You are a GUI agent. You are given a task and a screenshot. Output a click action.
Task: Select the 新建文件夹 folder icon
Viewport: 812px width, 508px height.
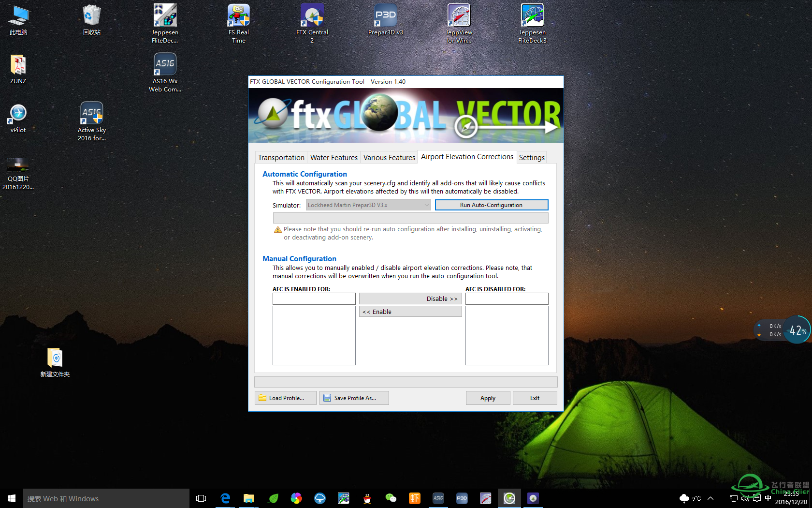point(55,362)
